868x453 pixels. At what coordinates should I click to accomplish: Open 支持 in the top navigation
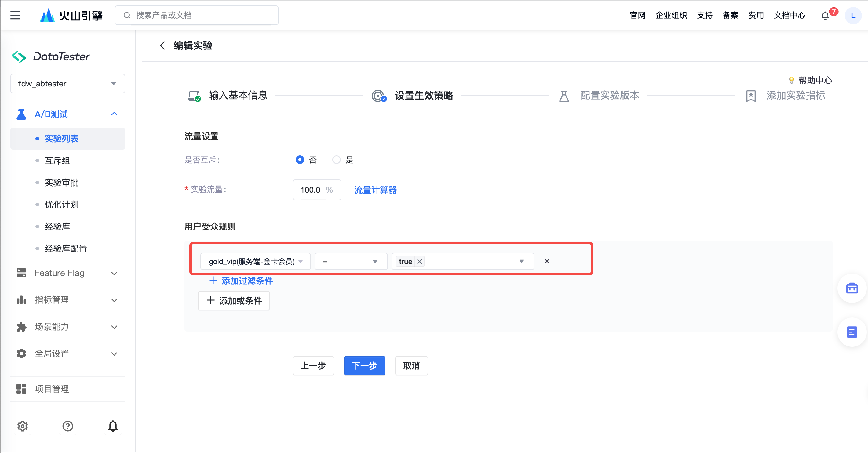pos(705,16)
